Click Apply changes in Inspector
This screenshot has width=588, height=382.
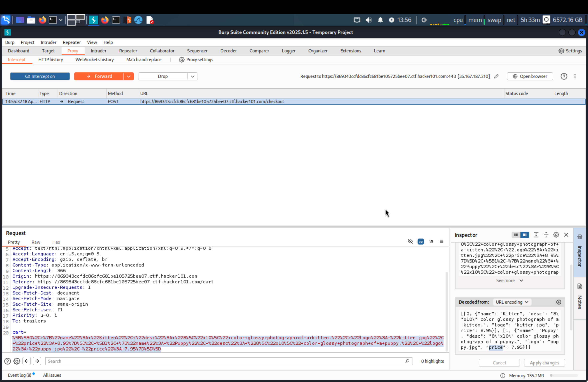(x=544, y=362)
